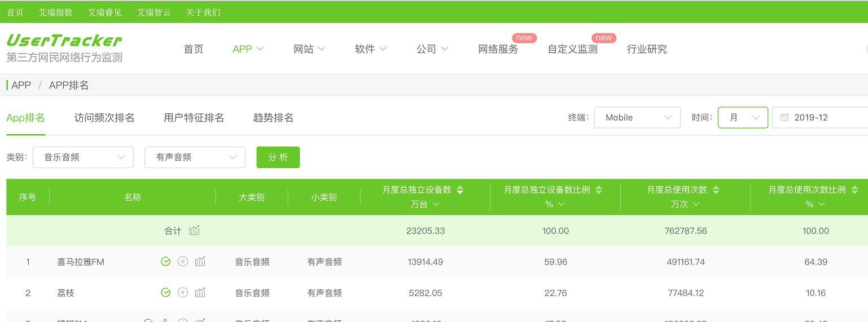The image size is (868, 322).
Task: Open the trend chart icon for 合计 row
Action: 194,230
